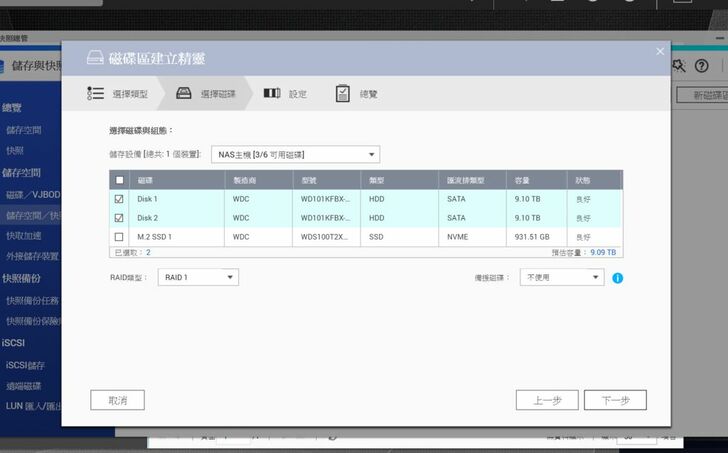Click the SSD type cell
This screenshot has width=728, height=453.
point(376,237)
